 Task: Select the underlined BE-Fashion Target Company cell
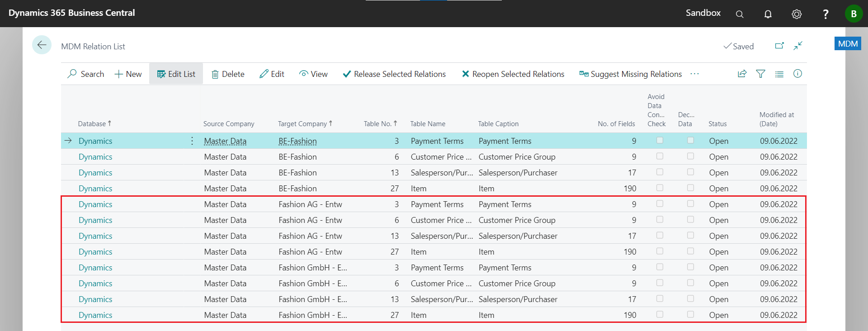[x=297, y=141]
